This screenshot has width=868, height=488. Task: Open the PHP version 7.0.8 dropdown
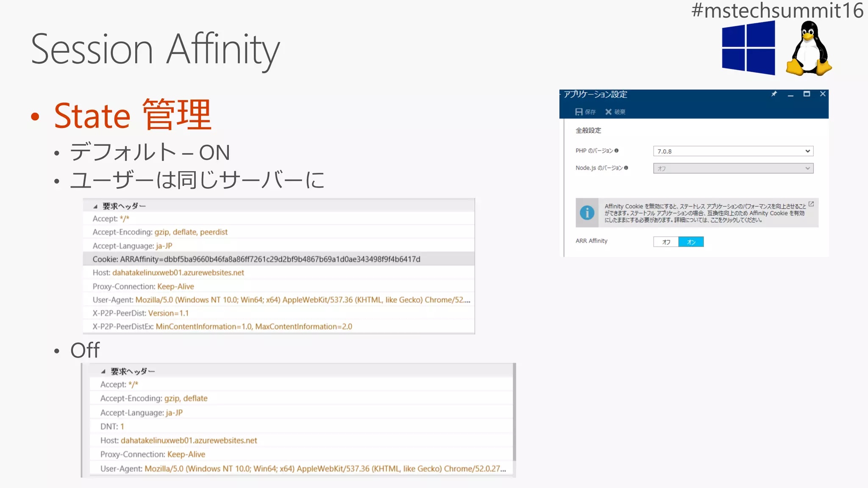pyautogui.click(x=733, y=151)
